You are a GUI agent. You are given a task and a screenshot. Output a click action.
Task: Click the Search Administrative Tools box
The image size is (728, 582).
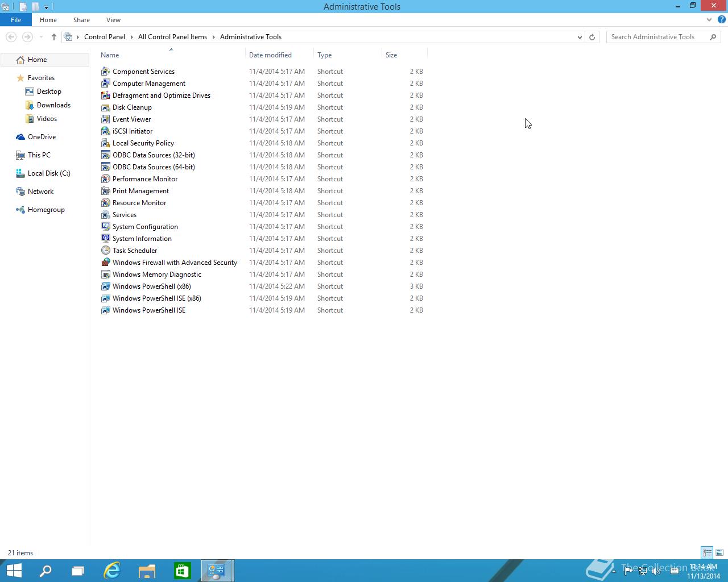click(x=663, y=37)
